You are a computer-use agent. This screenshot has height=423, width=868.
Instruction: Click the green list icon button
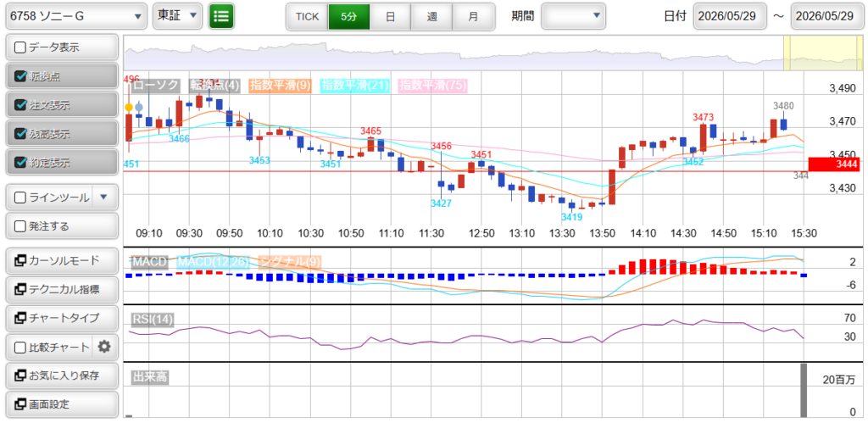click(221, 17)
